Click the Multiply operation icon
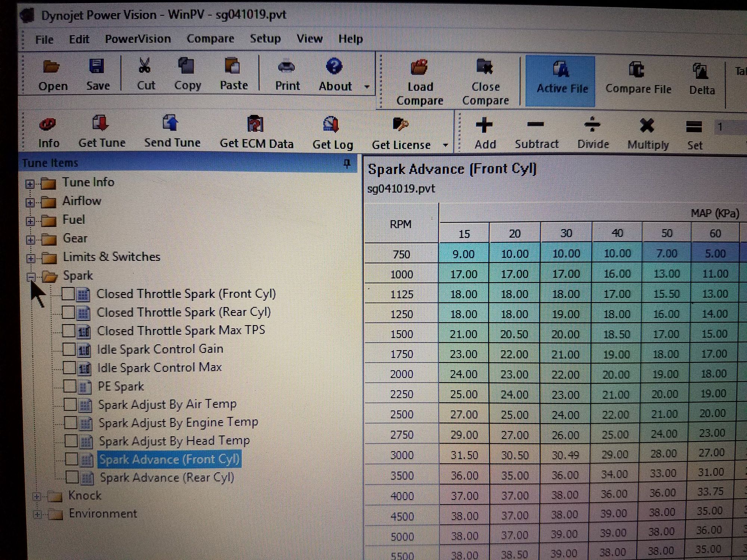This screenshot has height=560, width=747. tap(647, 126)
